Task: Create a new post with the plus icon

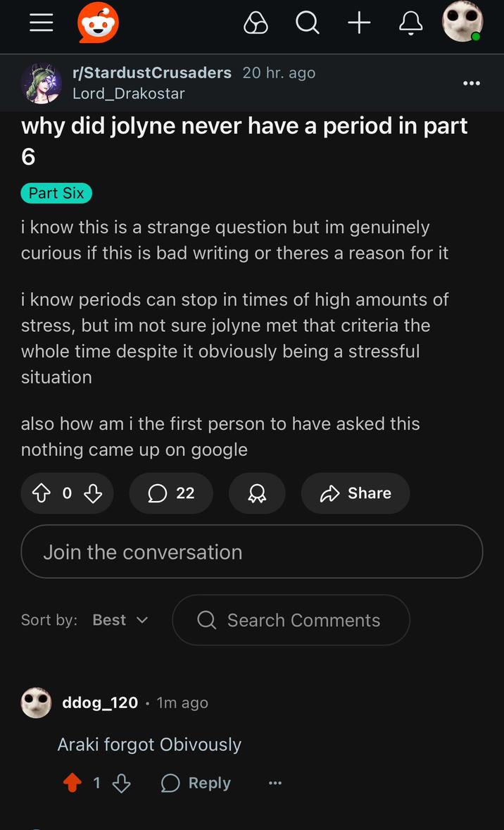Action: pos(359,23)
